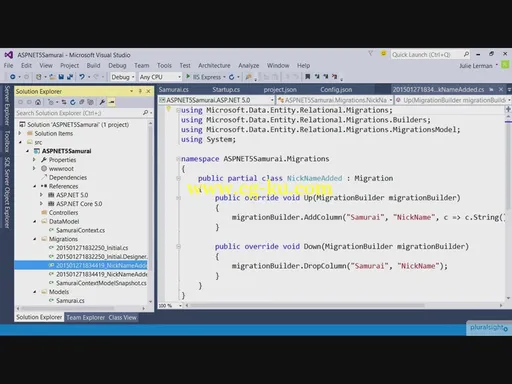Click the Visual Studio logo icon
This screenshot has width=512, height=384.
9,55
